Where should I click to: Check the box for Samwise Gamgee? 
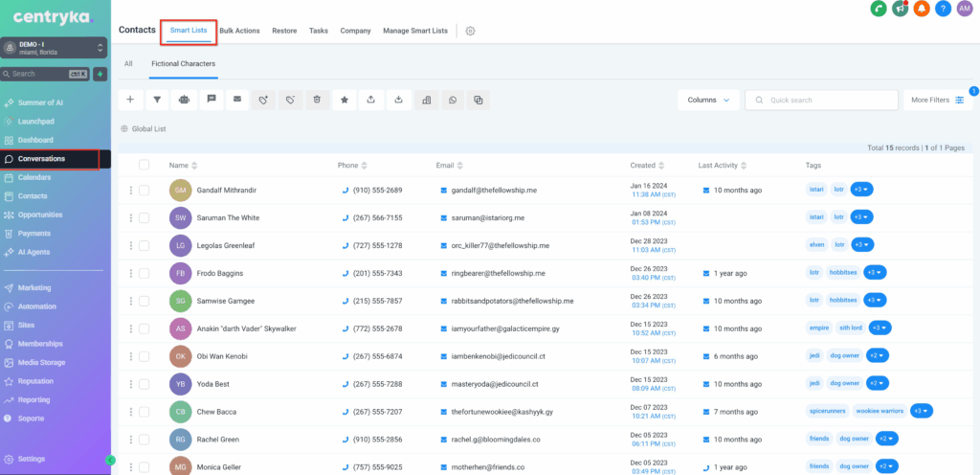click(x=145, y=301)
